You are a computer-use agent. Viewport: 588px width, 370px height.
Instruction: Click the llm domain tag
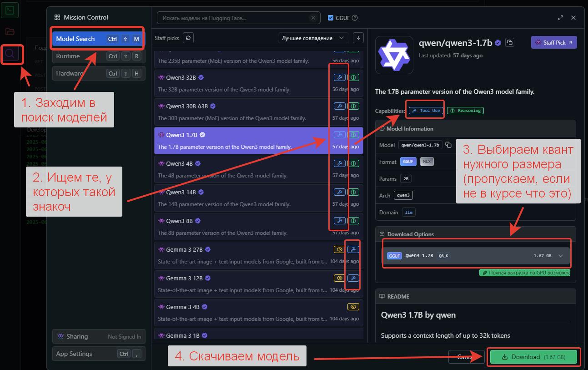pos(409,213)
